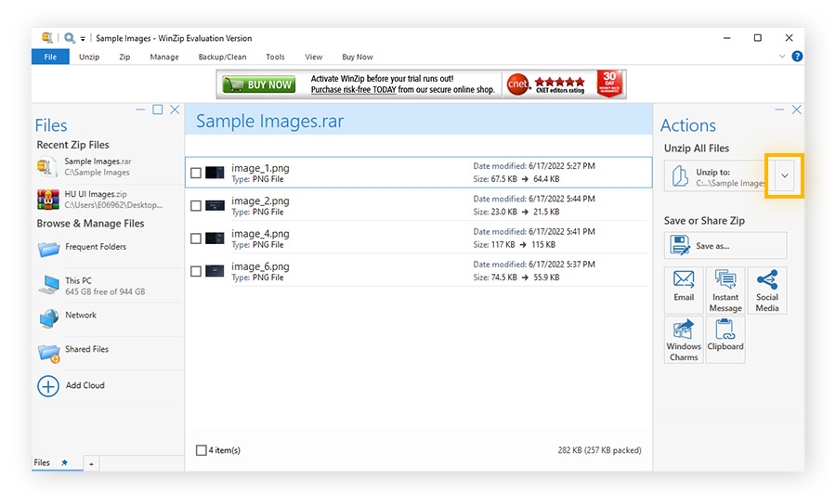This screenshot has width=836, height=504.
Task: Close the Files pane
Action: 175,110
